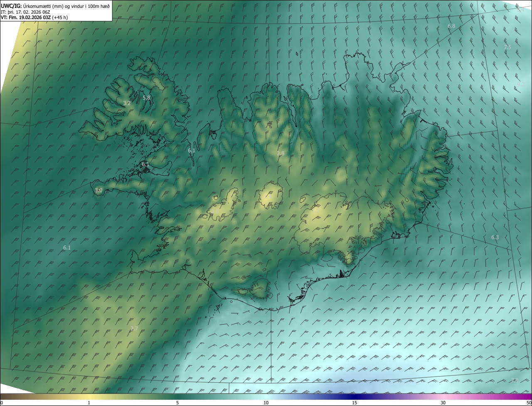Image resolution: width=532 pixels, height=406 pixels.
Task: Click the color scale label 50
Action: click(x=529, y=403)
